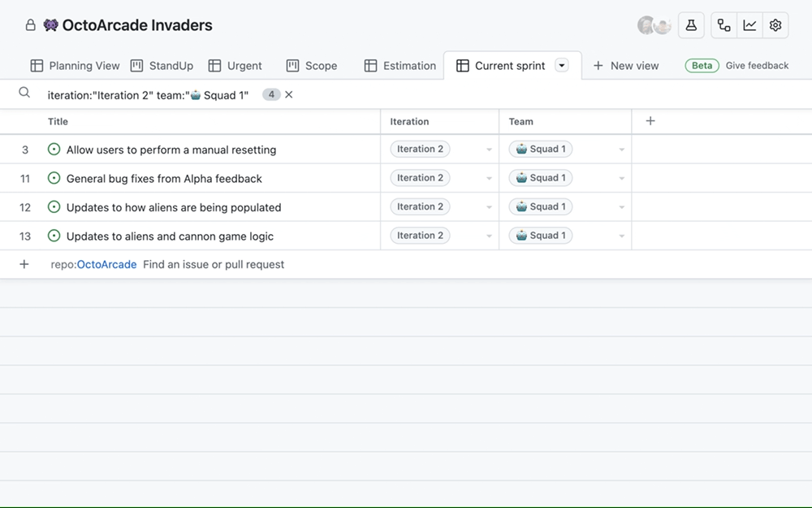Click Iteration 2 pill in row 12

click(x=420, y=206)
